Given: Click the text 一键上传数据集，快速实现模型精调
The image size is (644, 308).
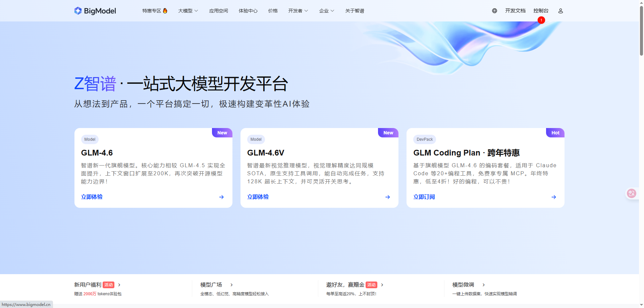Looking at the screenshot, I should (x=484, y=294).
